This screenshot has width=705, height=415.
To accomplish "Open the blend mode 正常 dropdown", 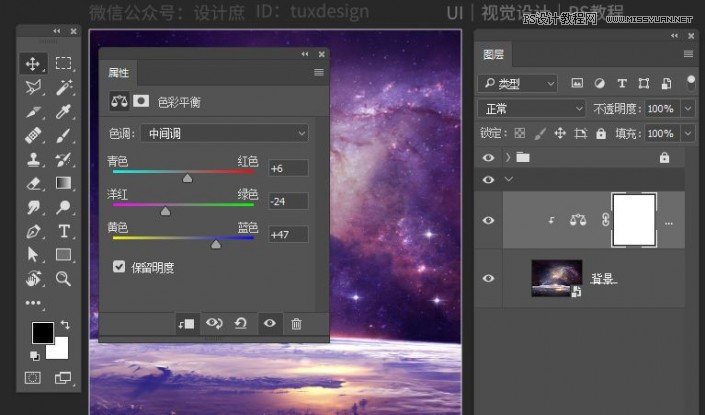I will [531, 109].
